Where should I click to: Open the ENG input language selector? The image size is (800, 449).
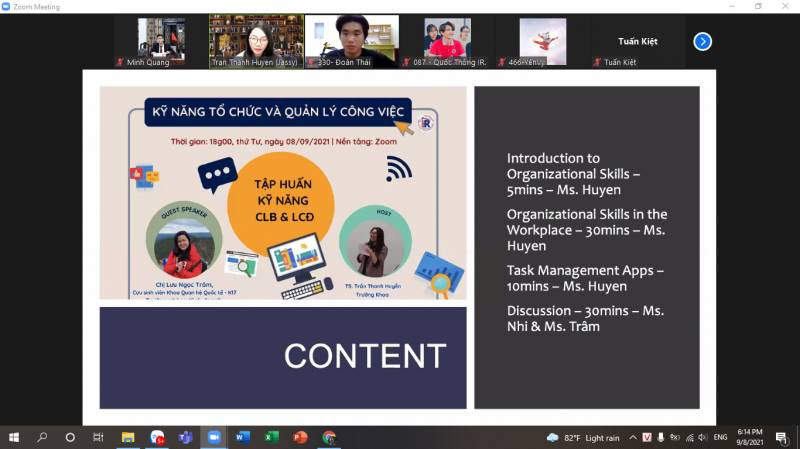point(719,438)
